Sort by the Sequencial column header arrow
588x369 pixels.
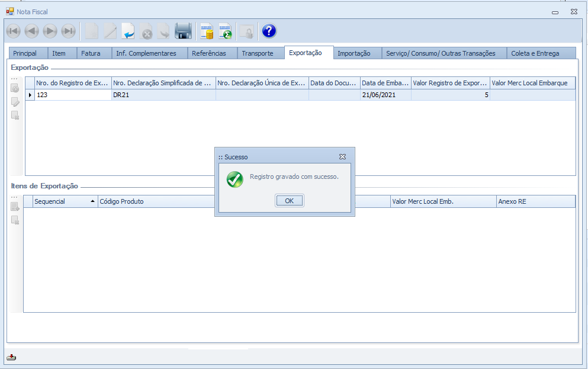pos(92,201)
